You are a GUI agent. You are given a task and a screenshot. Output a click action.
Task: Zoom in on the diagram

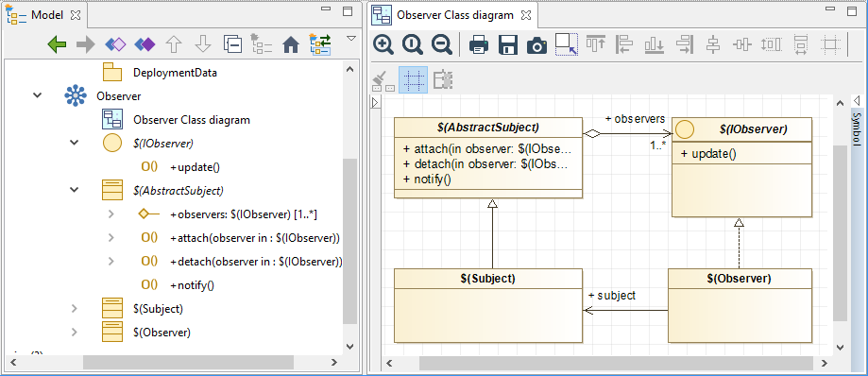tap(383, 44)
